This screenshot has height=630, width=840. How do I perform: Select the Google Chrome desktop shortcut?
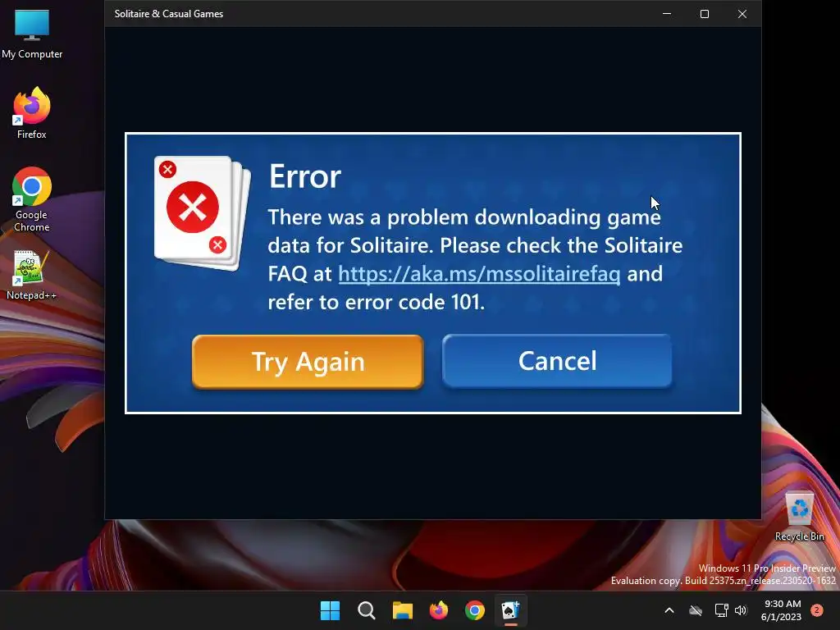click(x=32, y=199)
